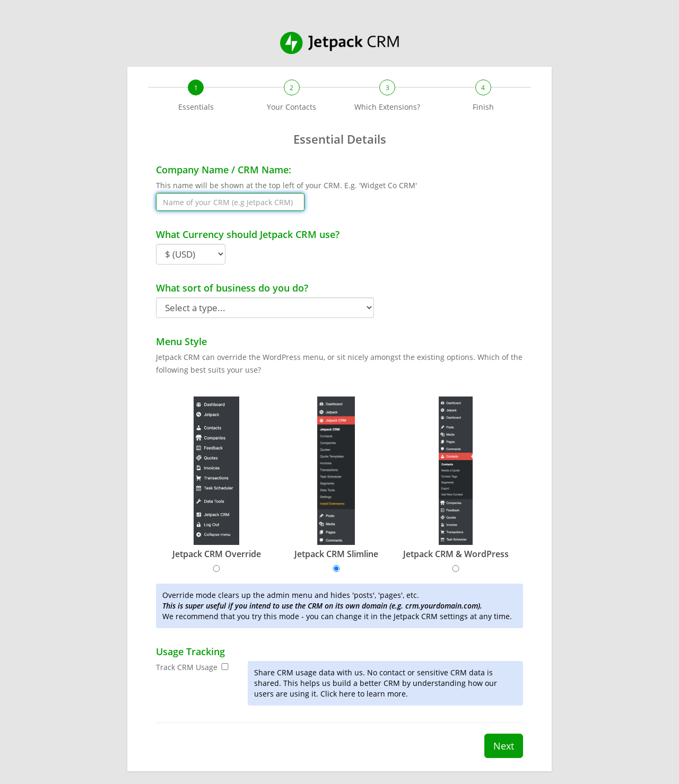Expand the 'Select a type...' business dropdown
This screenshot has height=784, width=679.
[265, 308]
